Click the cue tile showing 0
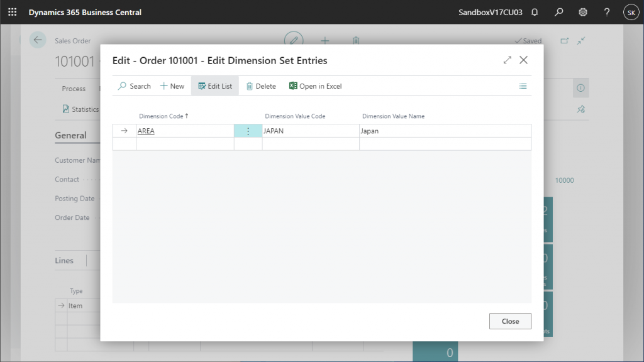 coord(435,351)
